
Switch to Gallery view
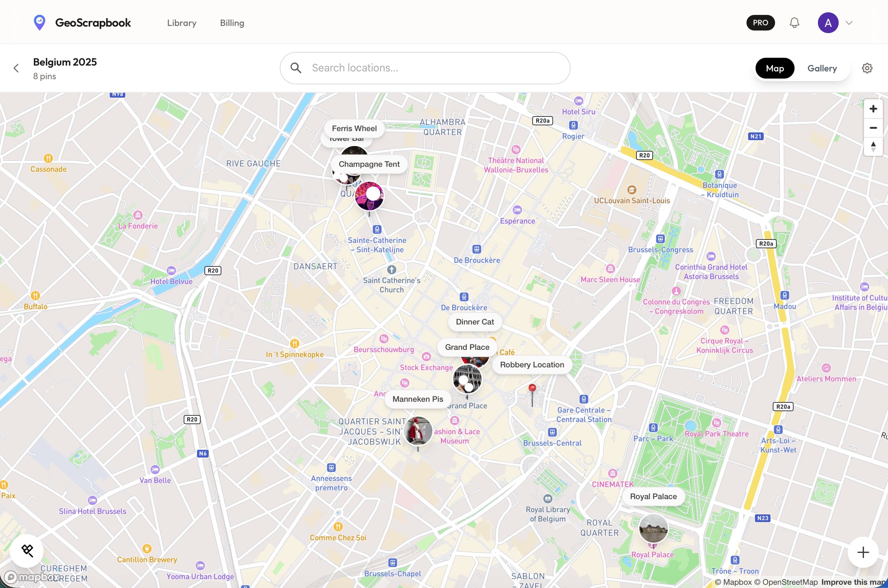822,68
